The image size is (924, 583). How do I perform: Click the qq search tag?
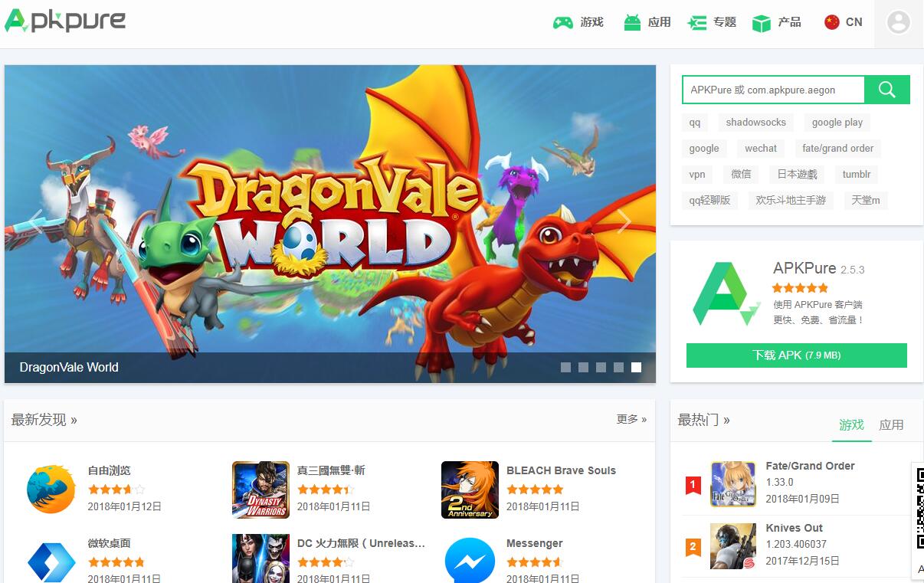click(695, 123)
